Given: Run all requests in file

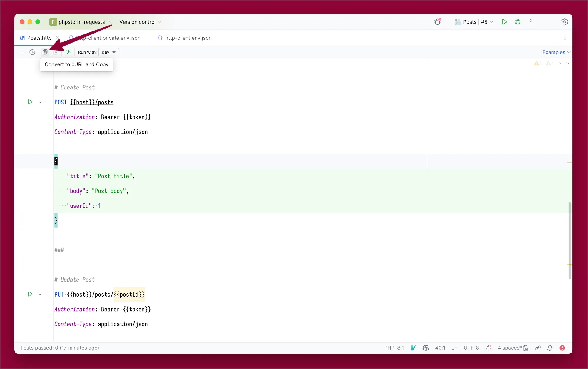Looking at the screenshot, I should coord(68,52).
